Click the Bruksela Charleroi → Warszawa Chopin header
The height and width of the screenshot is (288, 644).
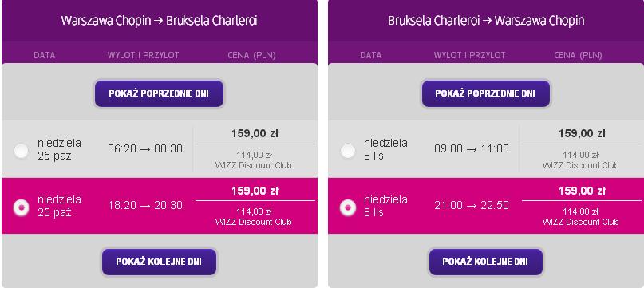coord(486,21)
